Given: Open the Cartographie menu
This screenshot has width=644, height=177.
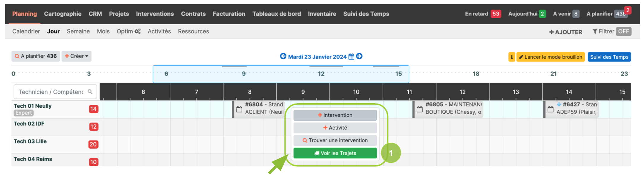Looking at the screenshot, I should (x=63, y=14).
